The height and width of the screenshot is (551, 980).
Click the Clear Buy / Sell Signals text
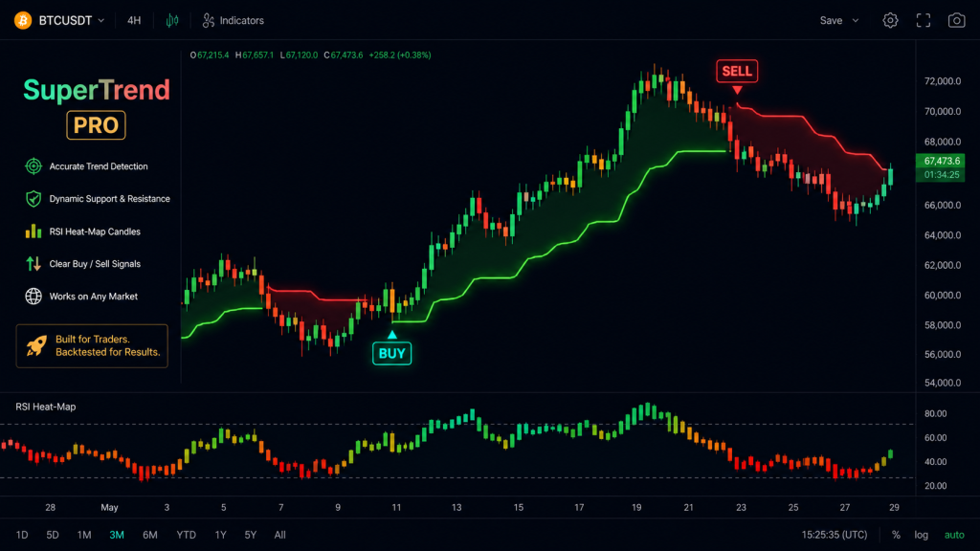point(95,264)
